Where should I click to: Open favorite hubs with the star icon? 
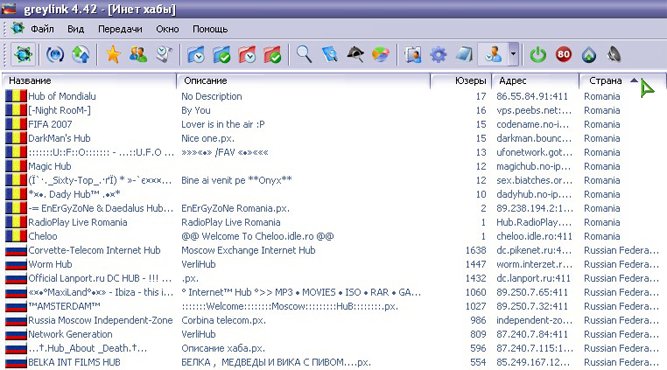113,54
